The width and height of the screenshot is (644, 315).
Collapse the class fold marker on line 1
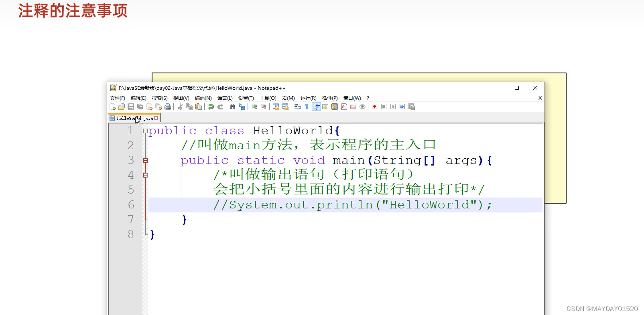tap(145, 131)
